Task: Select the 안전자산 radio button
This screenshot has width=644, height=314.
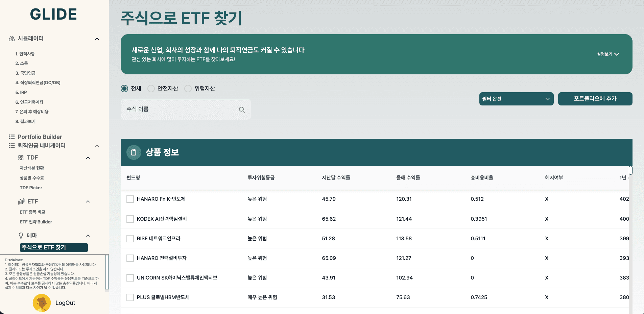Action: [x=151, y=89]
